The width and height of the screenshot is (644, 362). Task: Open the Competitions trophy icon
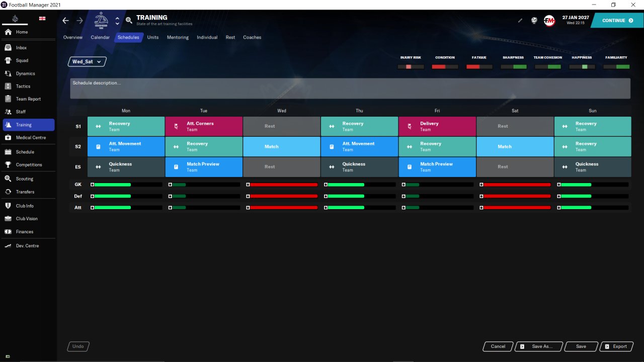[8, 165]
